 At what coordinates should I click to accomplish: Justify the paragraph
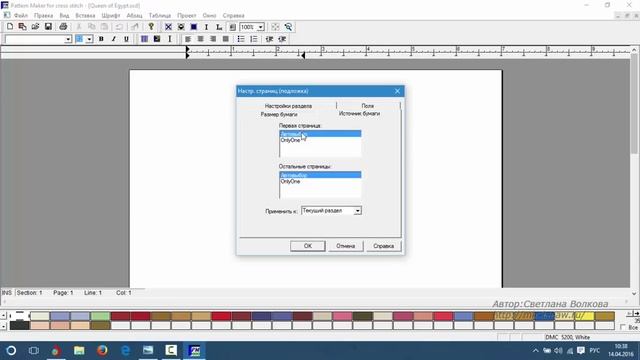(x=226, y=39)
